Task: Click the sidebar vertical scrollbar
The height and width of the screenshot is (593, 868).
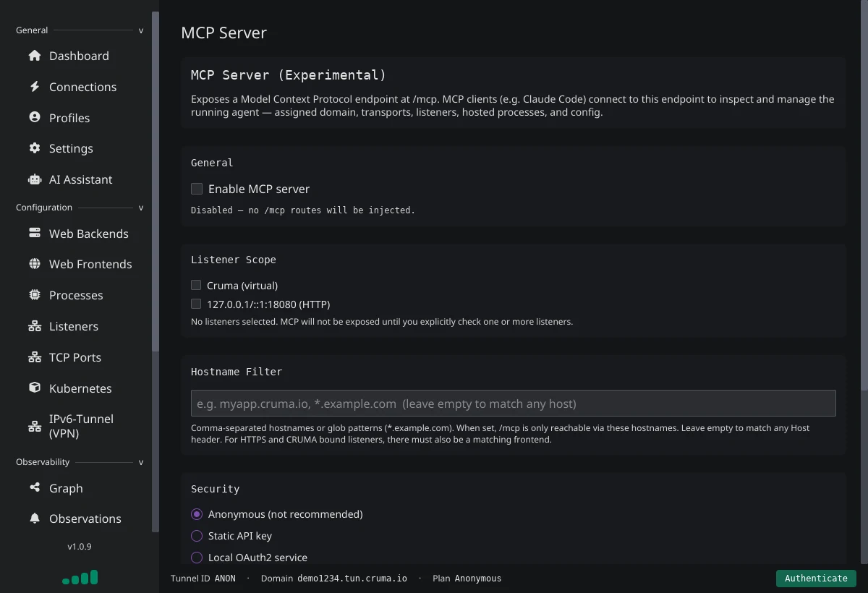Action: point(156,182)
